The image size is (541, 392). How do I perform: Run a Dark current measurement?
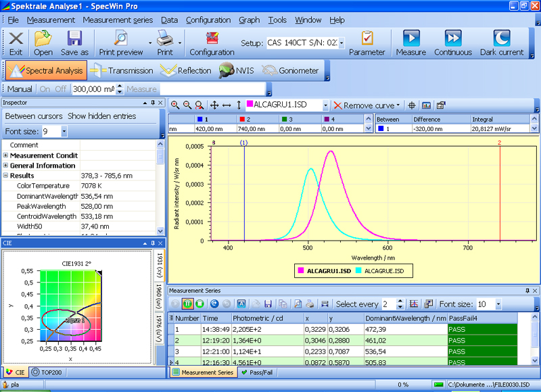(502, 39)
